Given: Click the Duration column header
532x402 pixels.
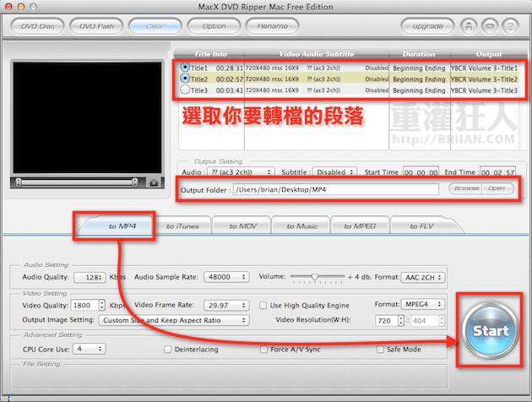Looking at the screenshot, I should click(419, 54).
